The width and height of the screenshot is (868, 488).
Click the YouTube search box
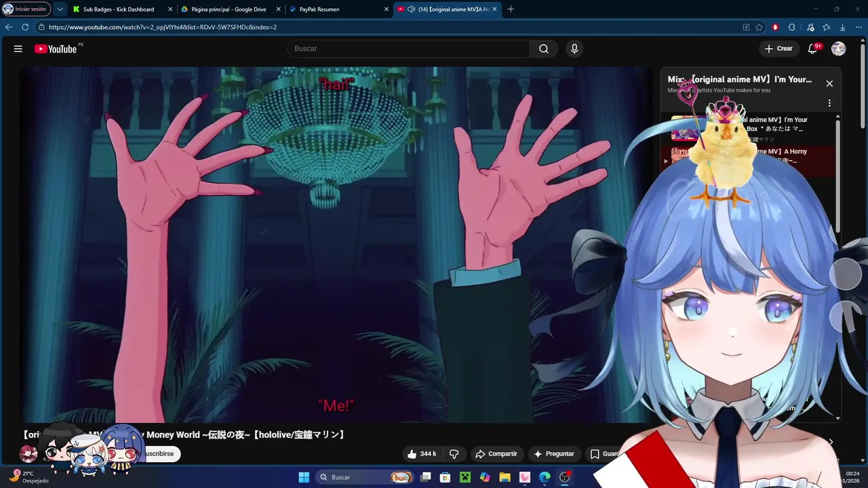[408, 49]
